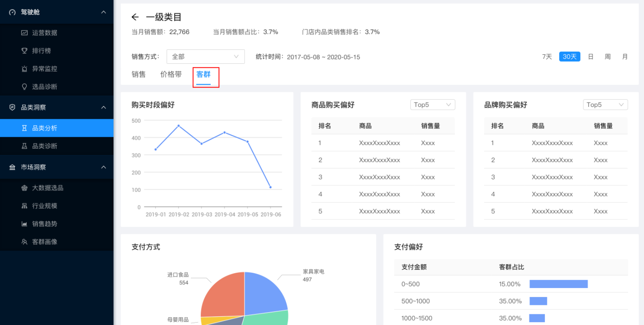Click the 500~1000 客群占比 bar
This screenshot has height=325, width=644.
click(x=538, y=301)
